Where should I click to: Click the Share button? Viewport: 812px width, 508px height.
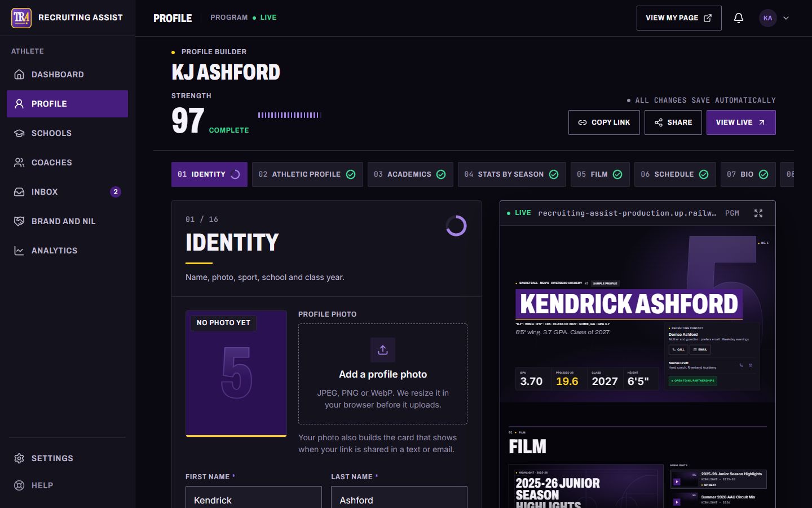[x=673, y=122]
